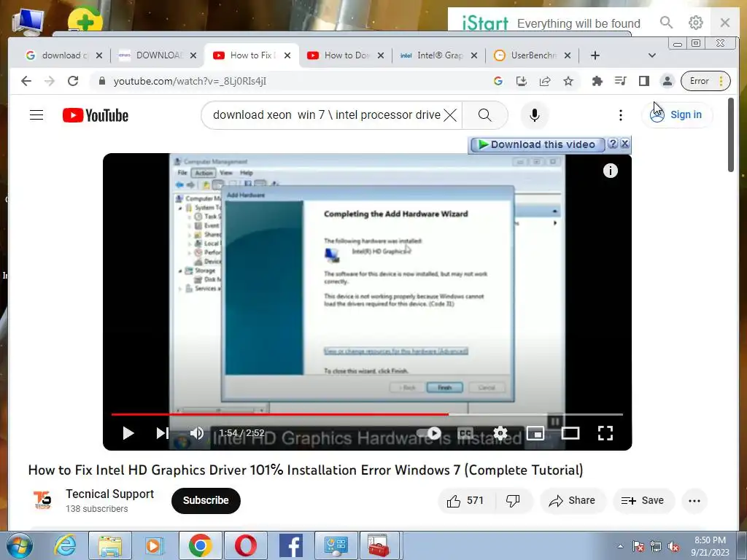Show video info card icon
This screenshot has width=747, height=560.
[611, 171]
